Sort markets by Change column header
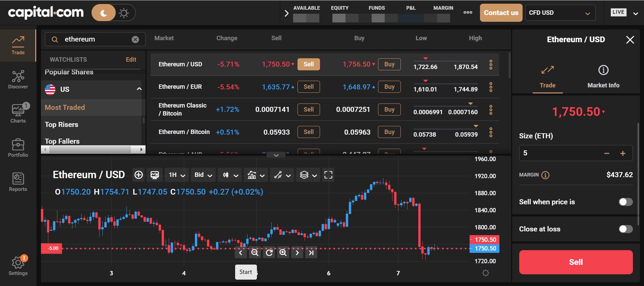 pos(227,38)
